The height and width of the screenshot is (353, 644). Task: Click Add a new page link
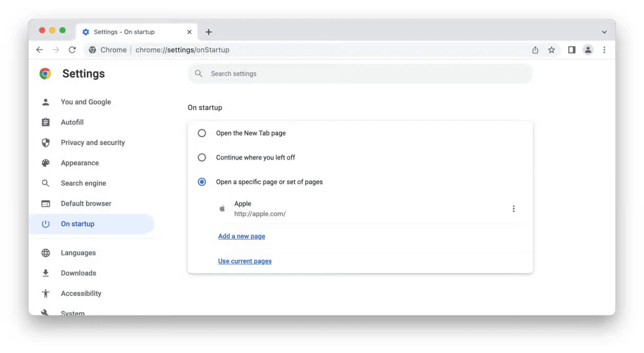[x=242, y=236]
